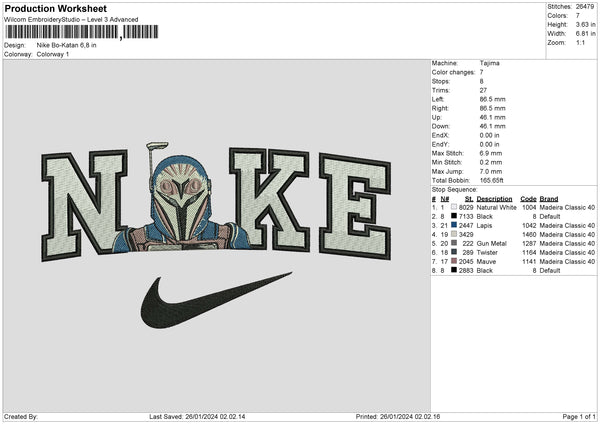The height and width of the screenshot is (424, 600).
Task: Click the 'Brand' column header
Action: pyautogui.click(x=549, y=199)
